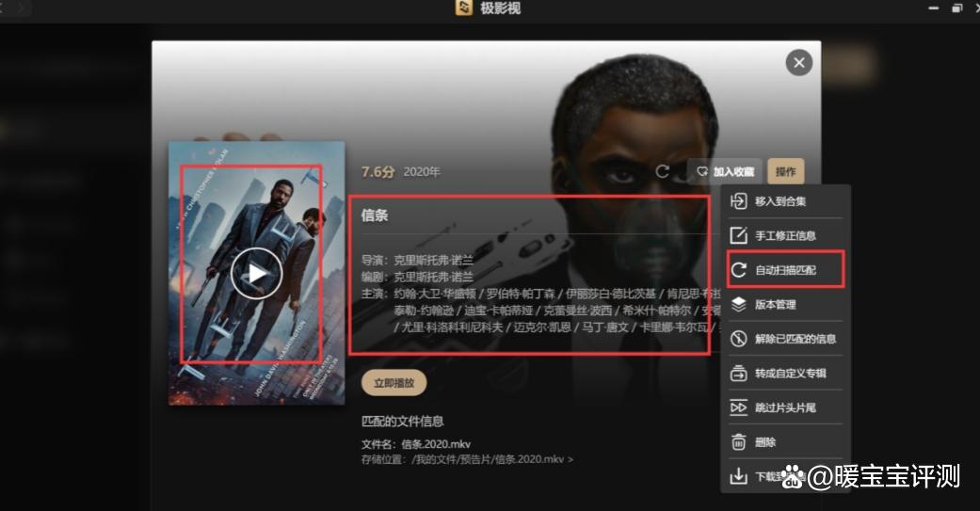980x511 pixels.
Task: Click the 删除 trash icon
Action: pyautogui.click(x=739, y=441)
